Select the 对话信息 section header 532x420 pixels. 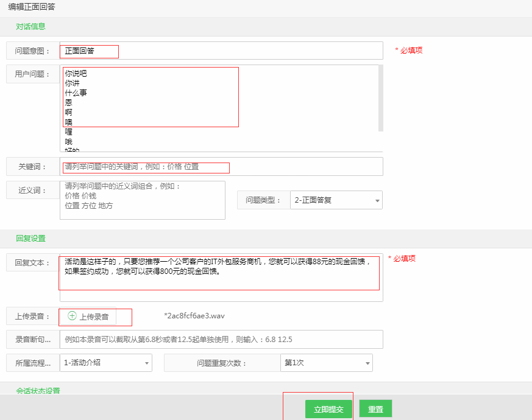point(30,27)
